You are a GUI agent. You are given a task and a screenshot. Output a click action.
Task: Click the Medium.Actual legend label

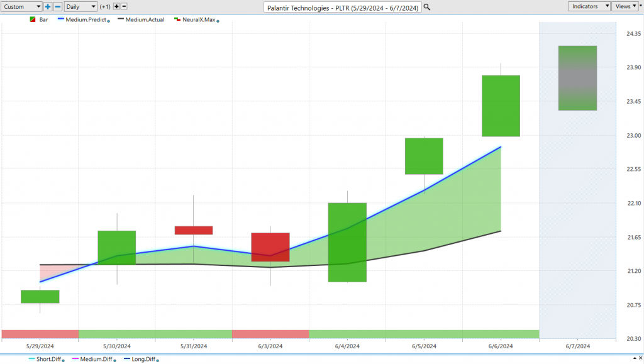[x=145, y=19]
